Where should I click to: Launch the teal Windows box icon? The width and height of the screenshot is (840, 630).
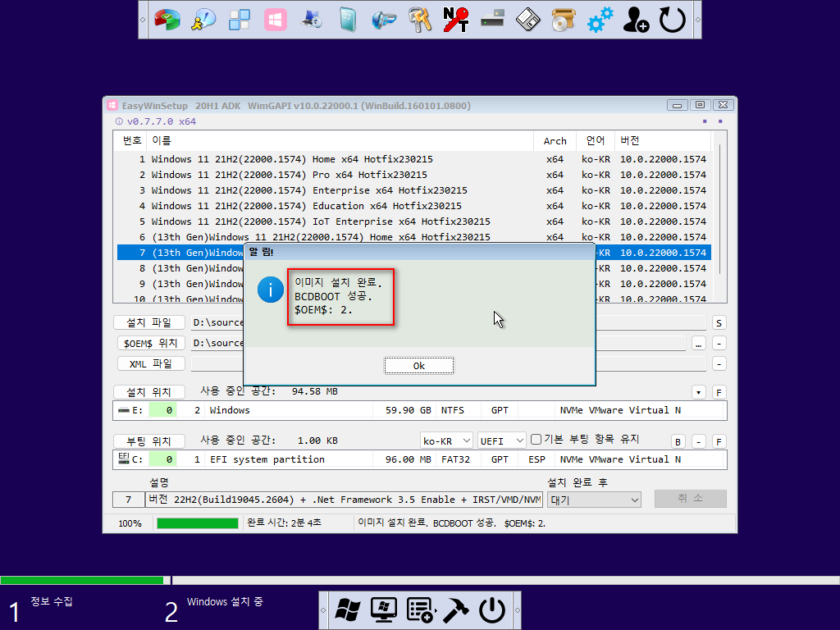click(348, 20)
